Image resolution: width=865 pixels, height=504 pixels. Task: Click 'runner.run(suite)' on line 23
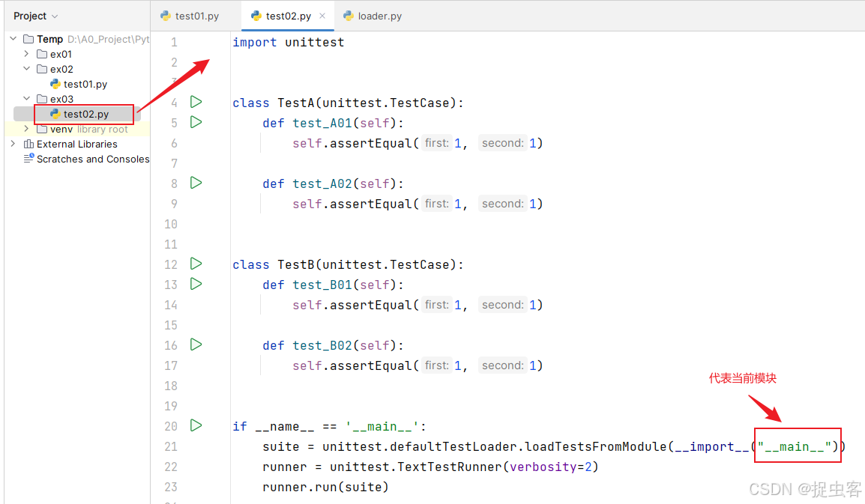tap(325, 488)
